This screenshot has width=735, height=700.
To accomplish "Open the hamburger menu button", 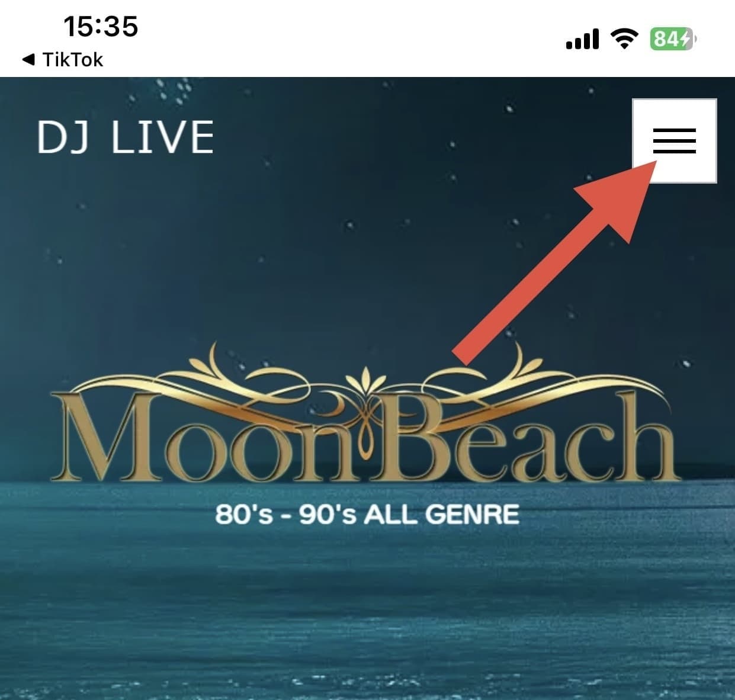I will [x=675, y=141].
